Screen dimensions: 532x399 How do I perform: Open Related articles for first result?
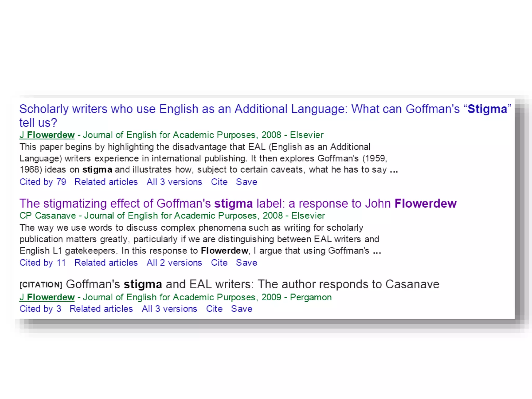point(106,182)
